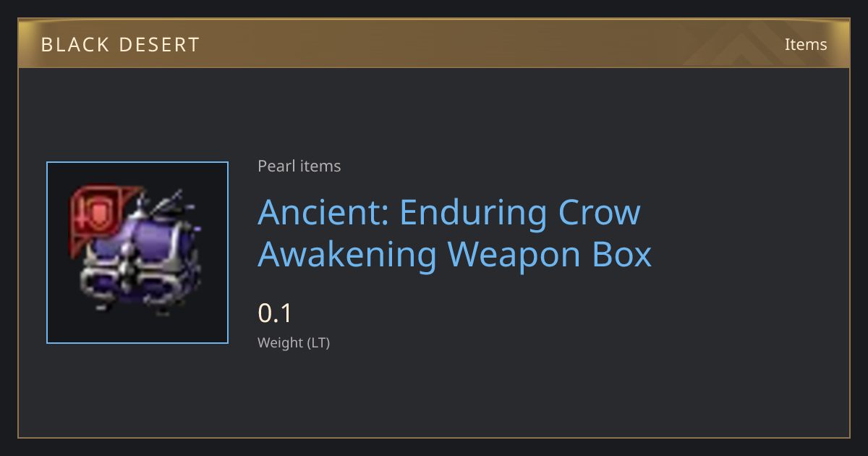
Task: Click the Weight (LT) label
Action: tap(294, 342)
